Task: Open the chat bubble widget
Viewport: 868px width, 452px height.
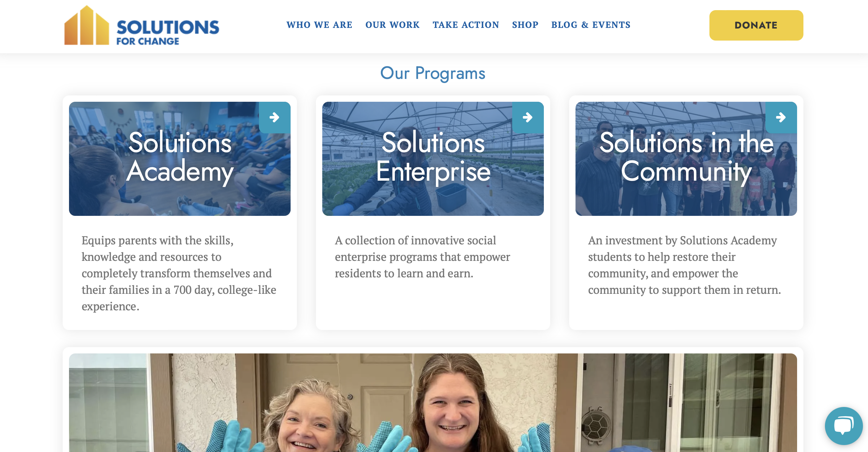Action: (x=843, y=426)
